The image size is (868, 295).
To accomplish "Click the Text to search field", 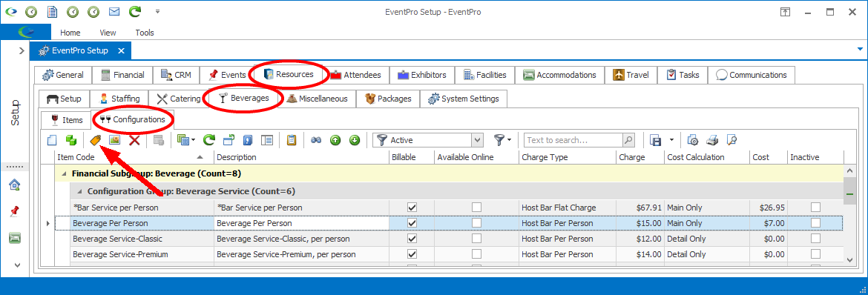I will tap(574, 141).
